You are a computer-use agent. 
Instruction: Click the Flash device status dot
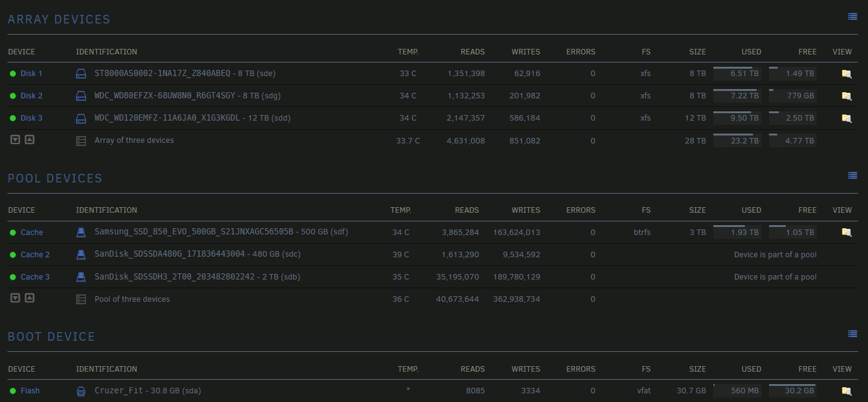12,391
